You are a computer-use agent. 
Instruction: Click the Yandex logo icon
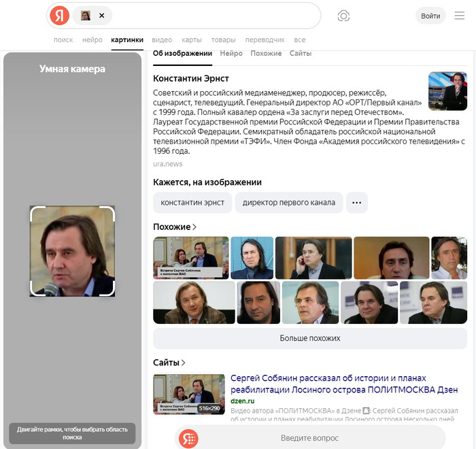60,16
